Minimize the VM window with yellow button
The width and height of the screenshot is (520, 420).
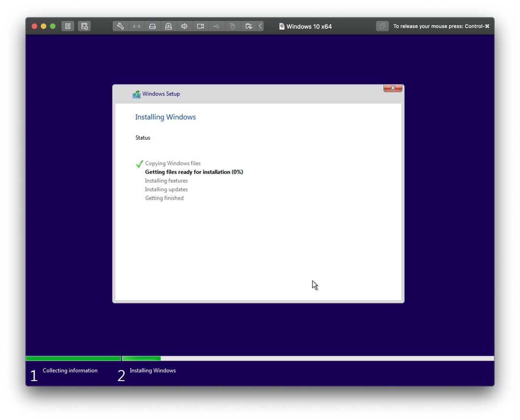[43, 26]
